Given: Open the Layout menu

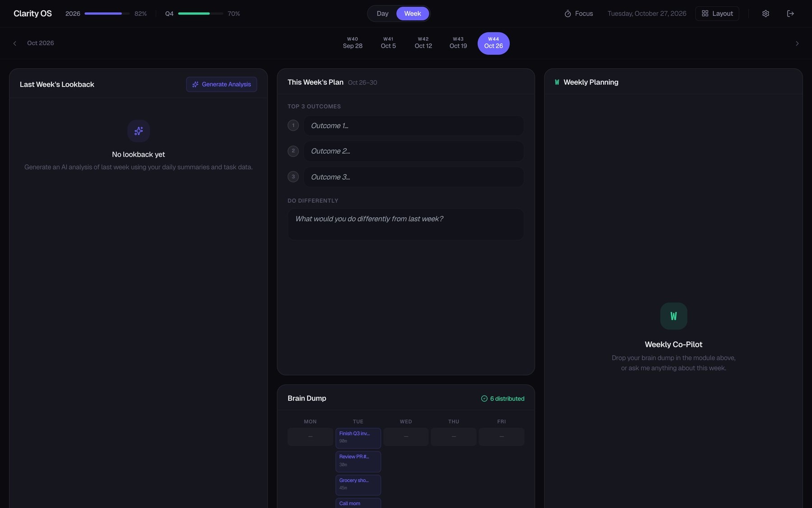Looking at the screenshot, I should coord(717,14).
